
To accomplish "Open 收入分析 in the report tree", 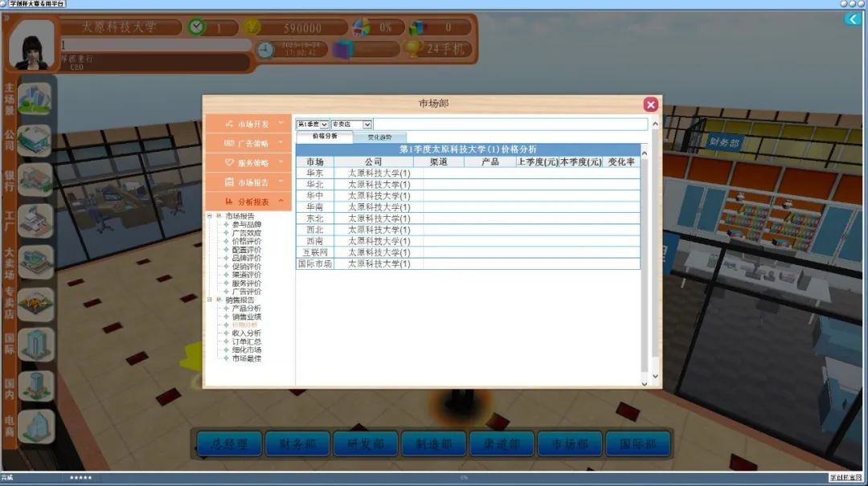I will (246, 333).
